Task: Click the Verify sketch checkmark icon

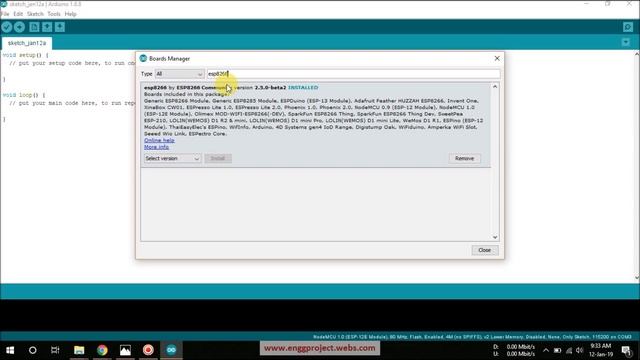Action: (7, 27)
